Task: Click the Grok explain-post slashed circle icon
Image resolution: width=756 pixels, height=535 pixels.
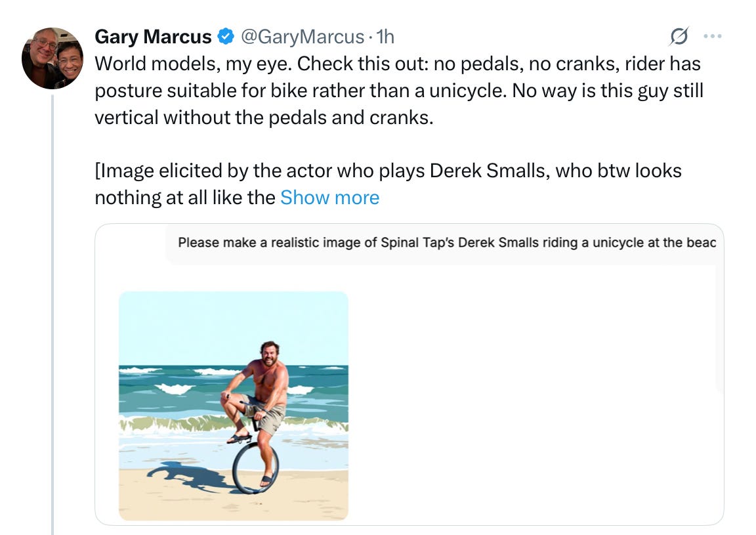Action: [x=679, y=37]
